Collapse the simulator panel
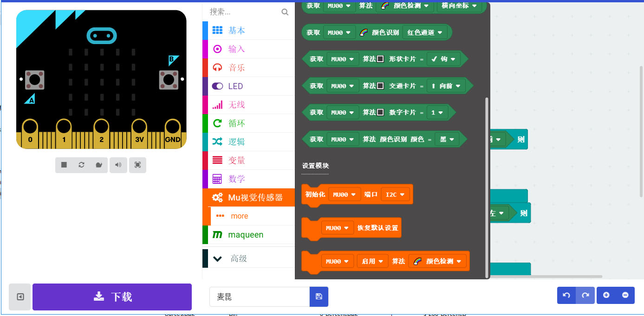This screenshot has height=316, width=644. (x=20, y=297)
